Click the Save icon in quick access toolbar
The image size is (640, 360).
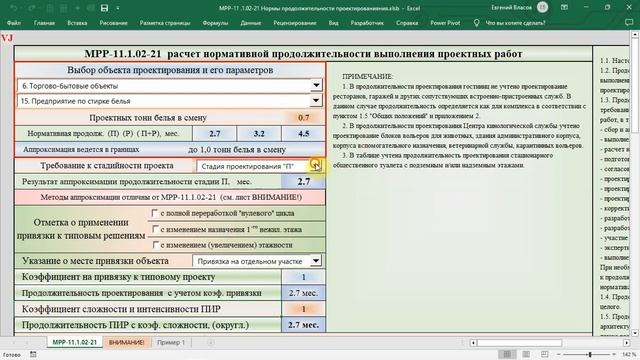pyautogui.click(x=104, y=8)
